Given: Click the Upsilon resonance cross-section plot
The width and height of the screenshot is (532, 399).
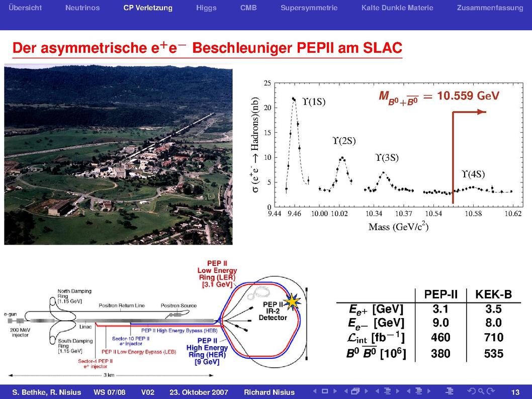Looking at the screenshot, I should 387,156.
